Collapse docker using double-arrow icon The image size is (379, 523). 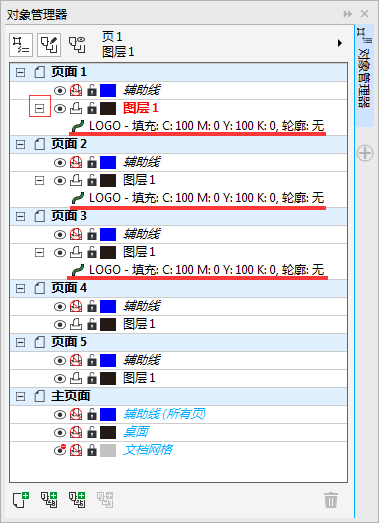tap(348, 14)
